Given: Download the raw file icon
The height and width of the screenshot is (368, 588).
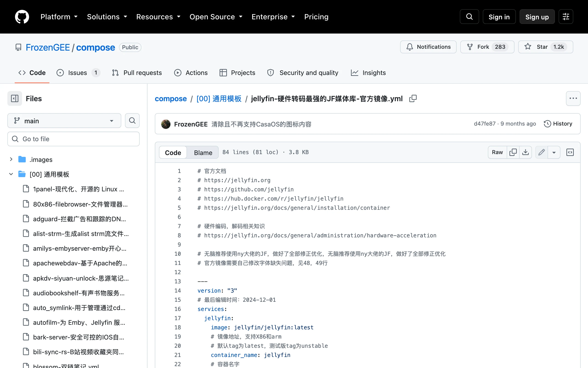Looking at the screenshot, I should coord(525,152).
